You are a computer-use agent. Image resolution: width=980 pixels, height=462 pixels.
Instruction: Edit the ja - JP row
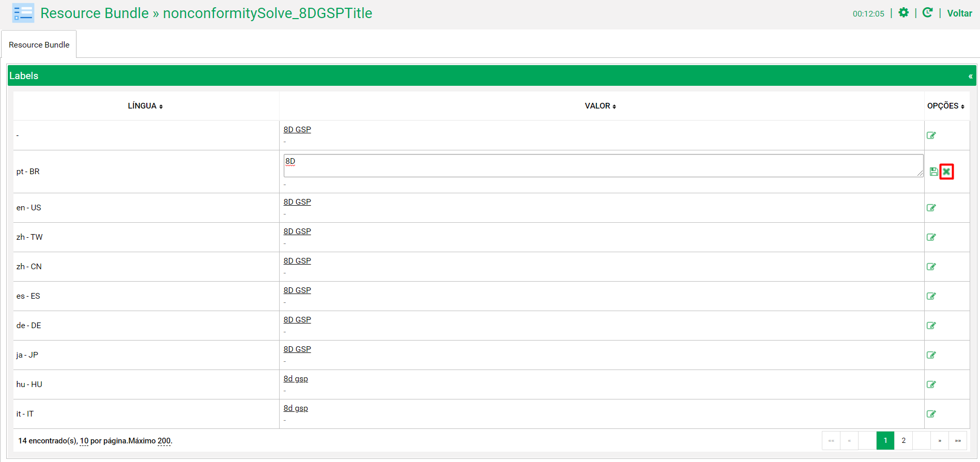[x=931, y=355]
